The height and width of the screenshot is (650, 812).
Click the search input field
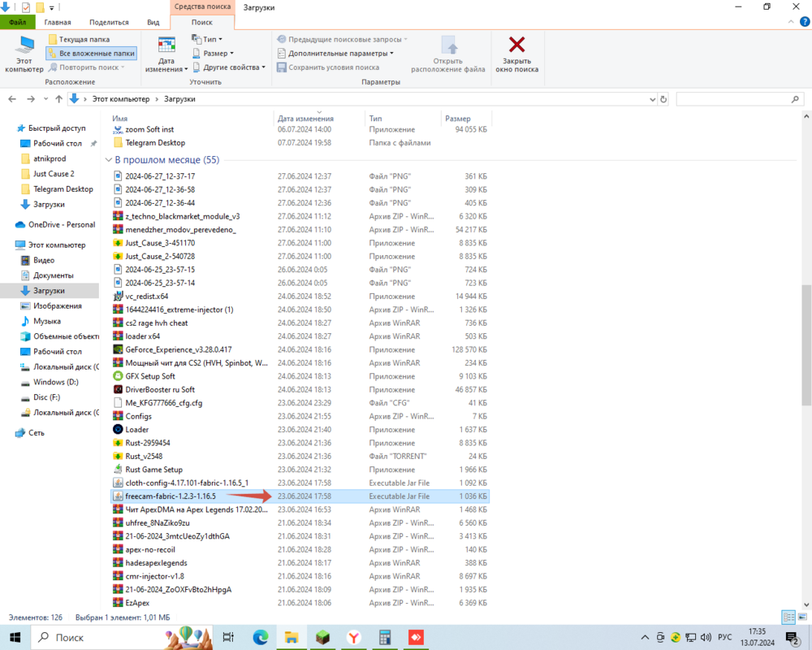tap(740, 99)
